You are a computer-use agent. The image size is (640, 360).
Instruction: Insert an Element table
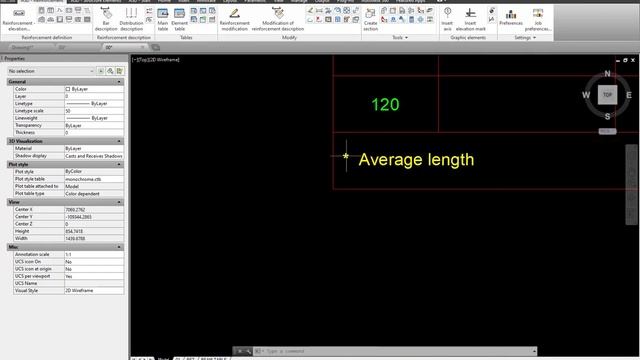(180, 19)
